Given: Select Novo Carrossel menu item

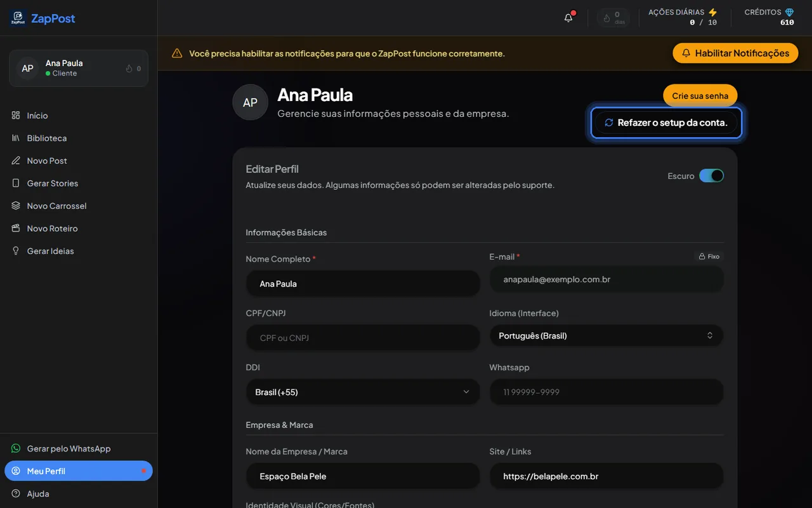Looking at the screenshot, I should (x=79, y=206).
